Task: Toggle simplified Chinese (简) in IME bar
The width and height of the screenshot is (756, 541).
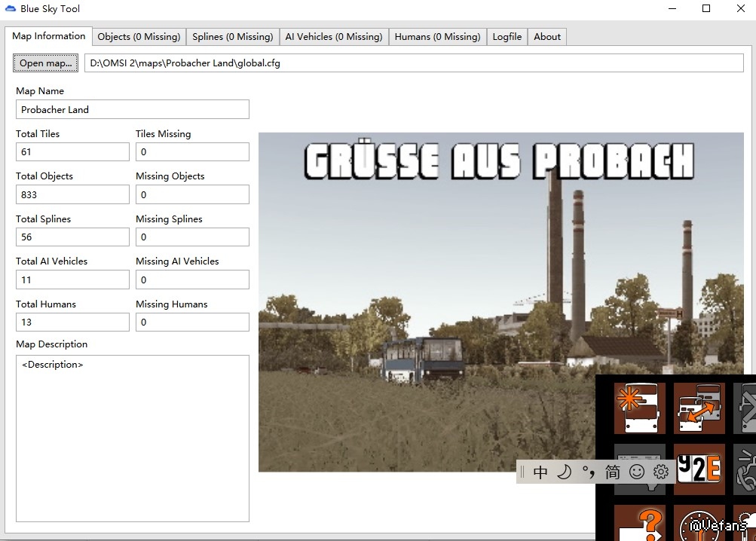Action: click(612, 472)
